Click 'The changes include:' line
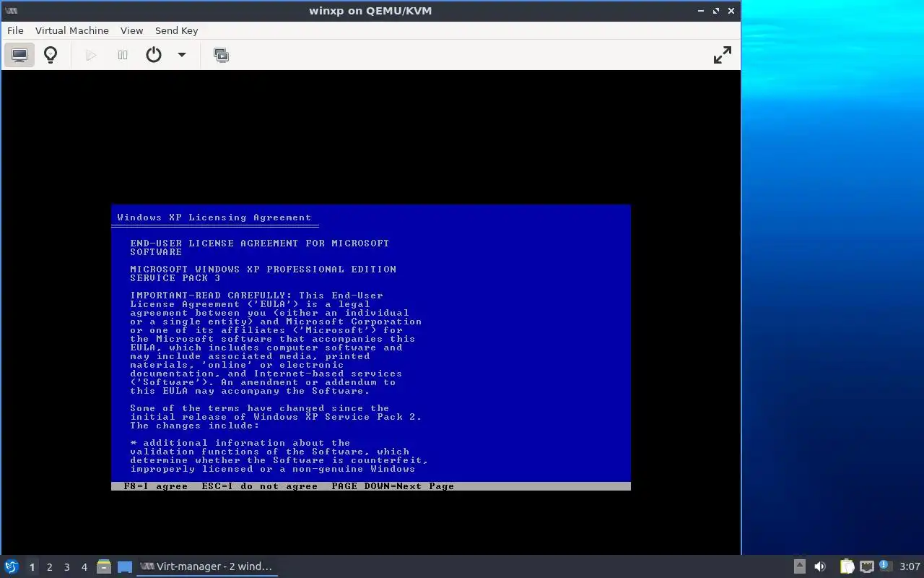 [195, 426]
